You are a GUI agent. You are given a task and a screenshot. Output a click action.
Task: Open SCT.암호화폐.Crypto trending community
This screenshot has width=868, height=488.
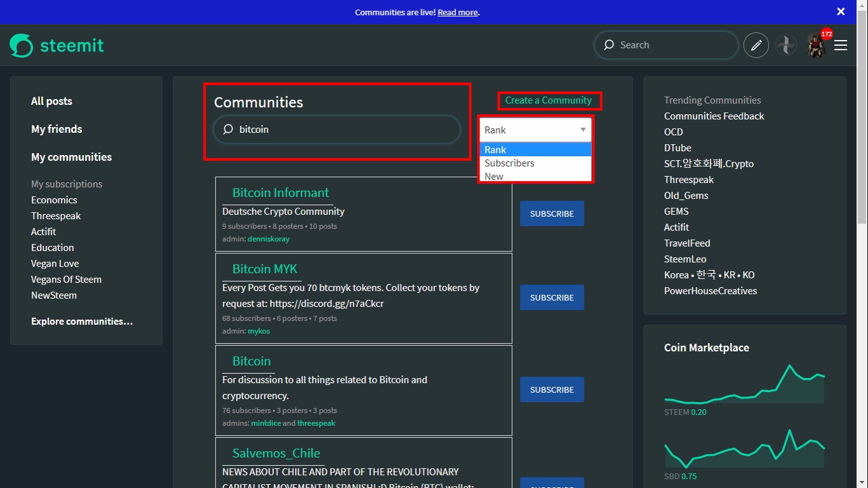coord(709,163)
